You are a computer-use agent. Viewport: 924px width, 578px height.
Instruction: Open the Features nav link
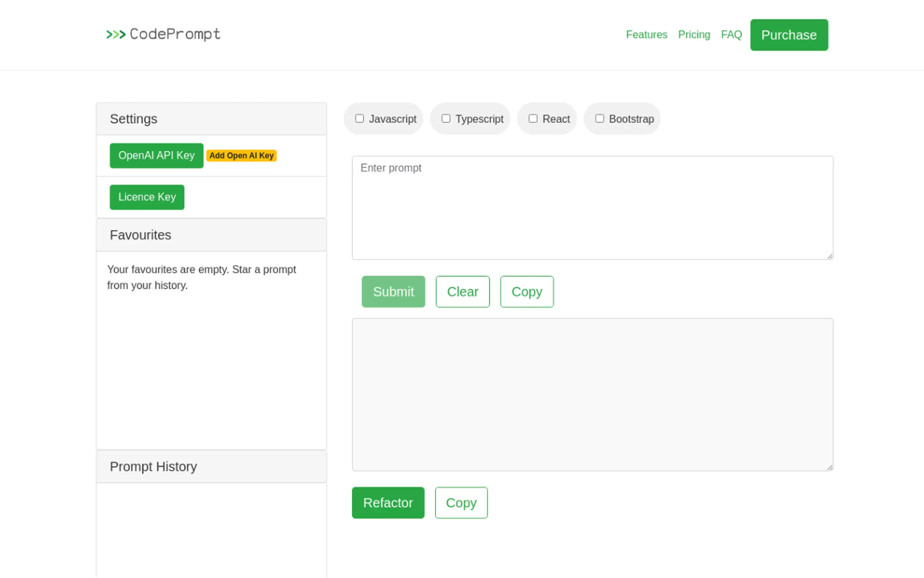click(646, 35)
